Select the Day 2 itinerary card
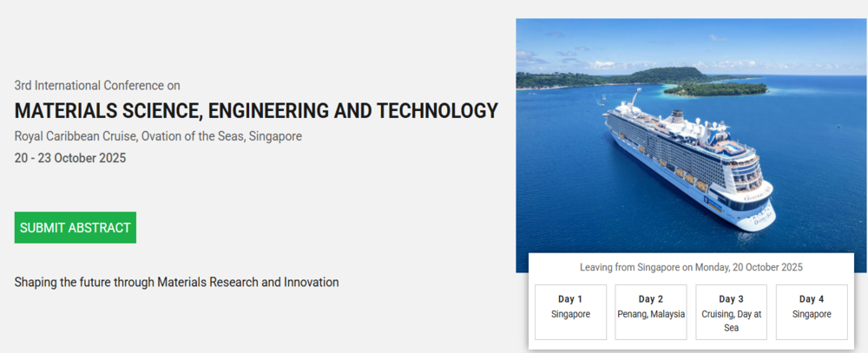This screenshot has width=868, height=353. (651, 312)
